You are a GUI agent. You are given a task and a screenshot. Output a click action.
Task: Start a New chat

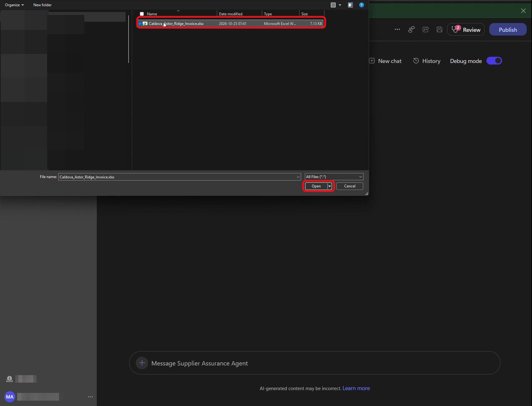[385, 61]
